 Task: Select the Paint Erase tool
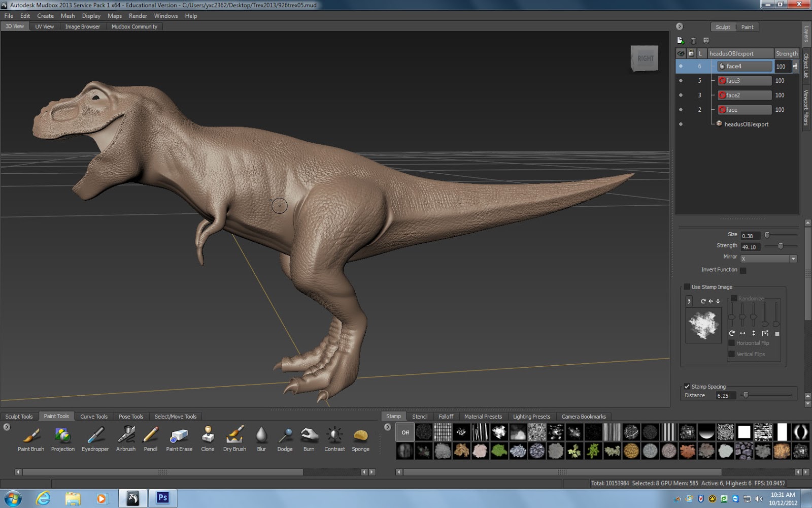(179, 436)
